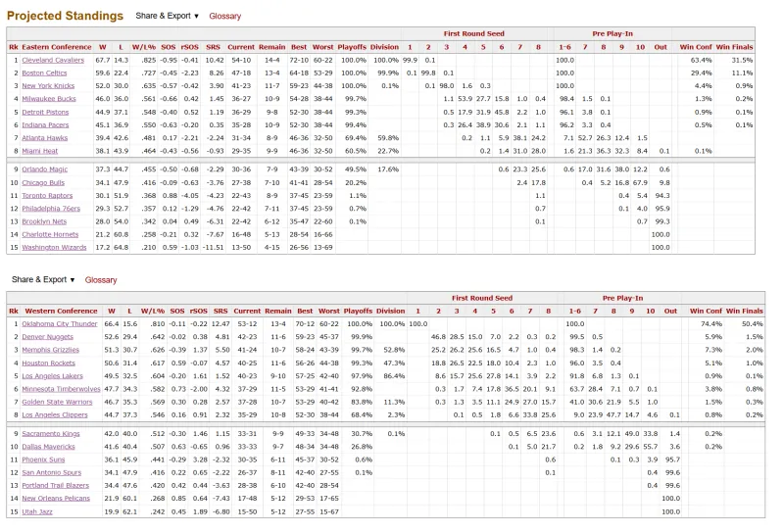Open the Sacramento Kings link
The width and height of the screenshot is (784, 532).
(51, 434)
